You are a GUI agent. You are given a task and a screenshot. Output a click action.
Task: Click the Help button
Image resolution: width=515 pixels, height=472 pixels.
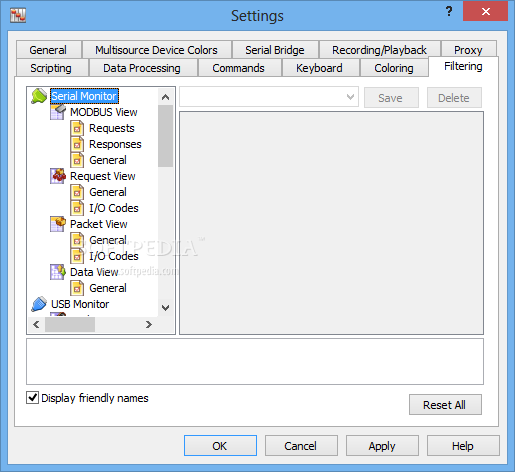[463, 446]
